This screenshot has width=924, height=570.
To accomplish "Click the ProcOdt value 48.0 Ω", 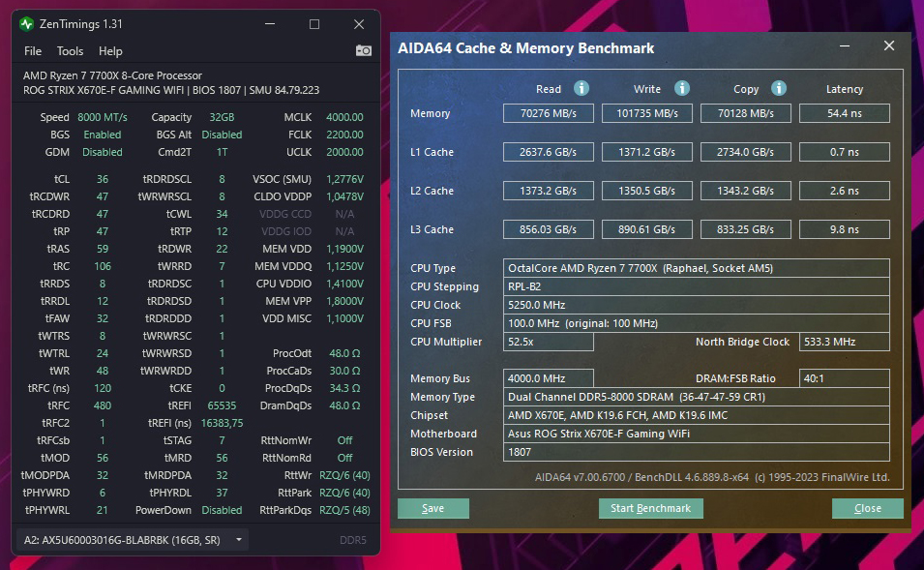I will pyautogui.click(x=344, y=353).
